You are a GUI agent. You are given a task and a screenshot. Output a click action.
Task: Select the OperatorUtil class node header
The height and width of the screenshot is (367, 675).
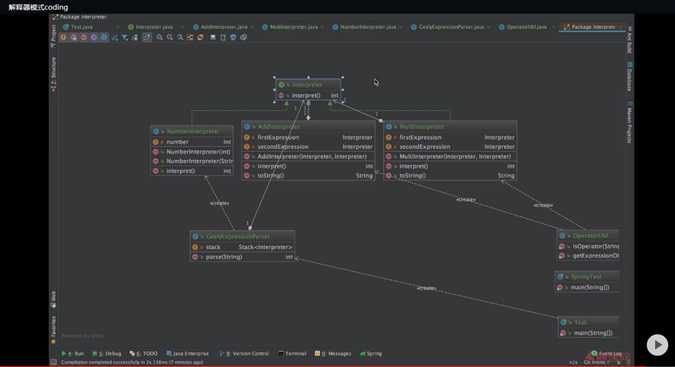click(x=589, y=236)
